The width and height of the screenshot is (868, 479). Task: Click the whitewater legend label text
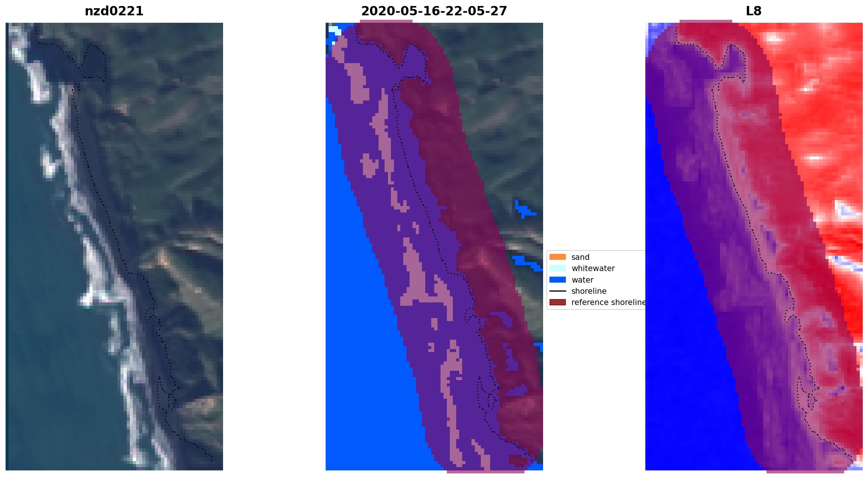click(x=593, y=268)
